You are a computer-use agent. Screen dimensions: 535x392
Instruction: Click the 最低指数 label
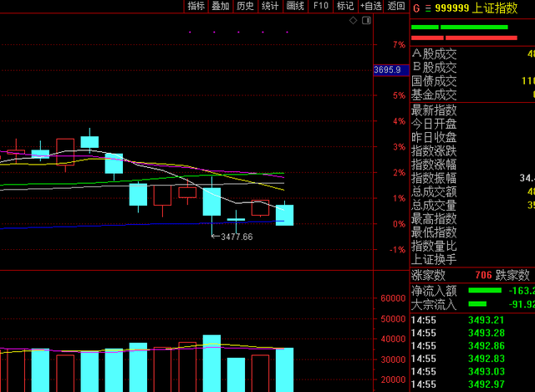pyautogui.click(x=434, y=232)
